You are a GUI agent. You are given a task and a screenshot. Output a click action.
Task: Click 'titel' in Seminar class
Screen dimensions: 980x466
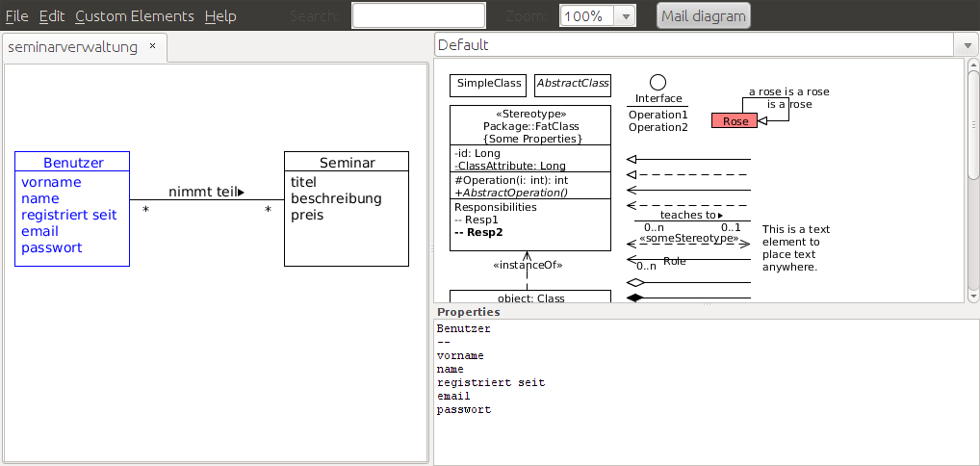304,182
